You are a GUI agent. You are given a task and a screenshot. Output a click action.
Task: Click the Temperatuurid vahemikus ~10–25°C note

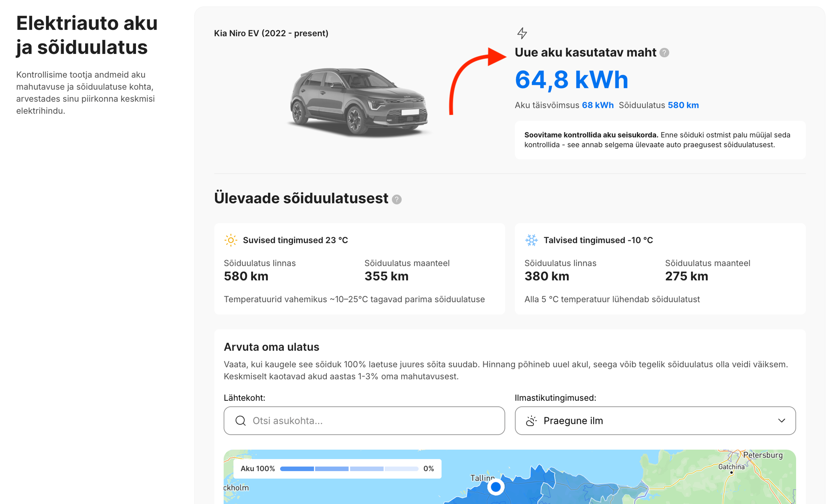[x=354, y=299]
